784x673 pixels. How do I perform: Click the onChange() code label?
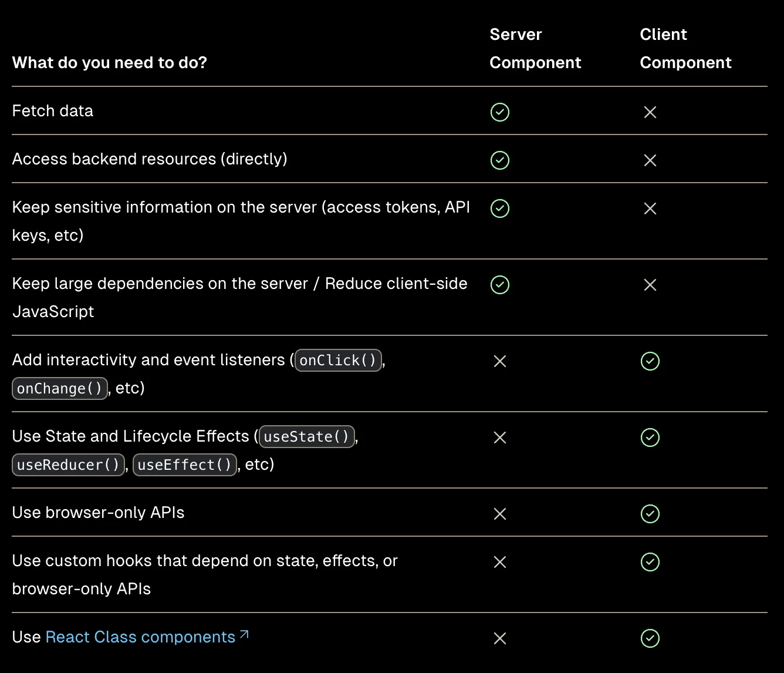(60, 388)
